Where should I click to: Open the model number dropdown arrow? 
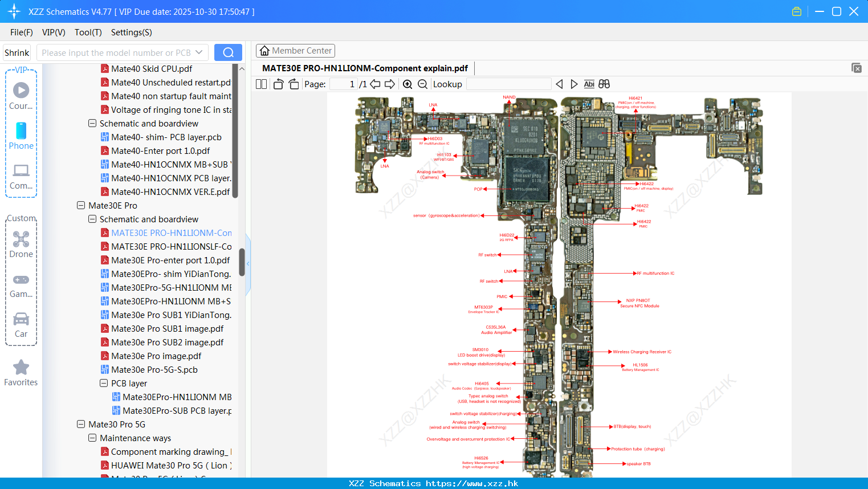(199, 52)
